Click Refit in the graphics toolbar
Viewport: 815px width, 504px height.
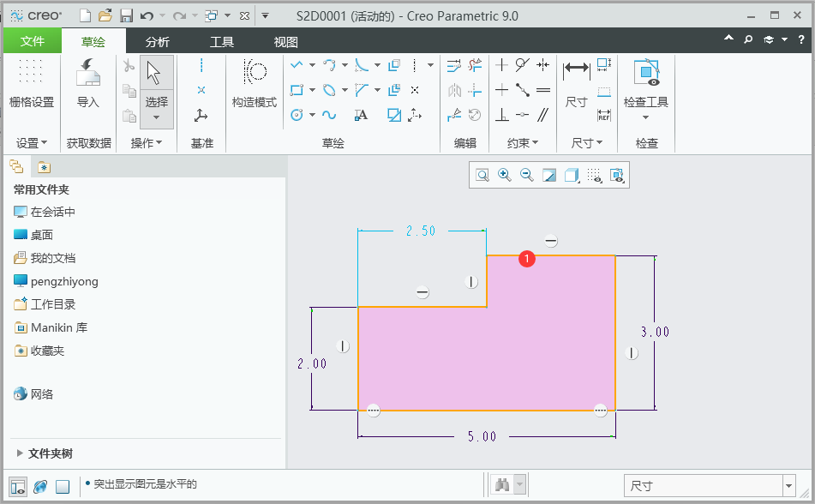(482, 174)
